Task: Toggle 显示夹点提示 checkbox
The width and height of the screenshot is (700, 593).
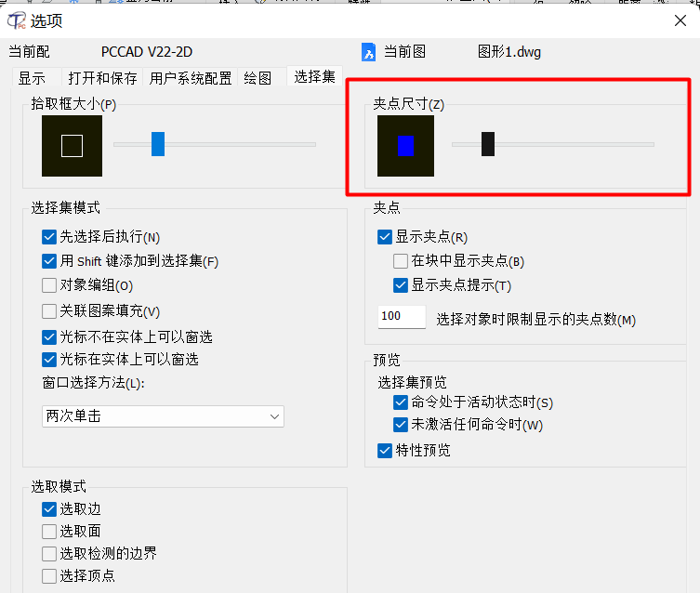Action: click(x=401, y=285)
